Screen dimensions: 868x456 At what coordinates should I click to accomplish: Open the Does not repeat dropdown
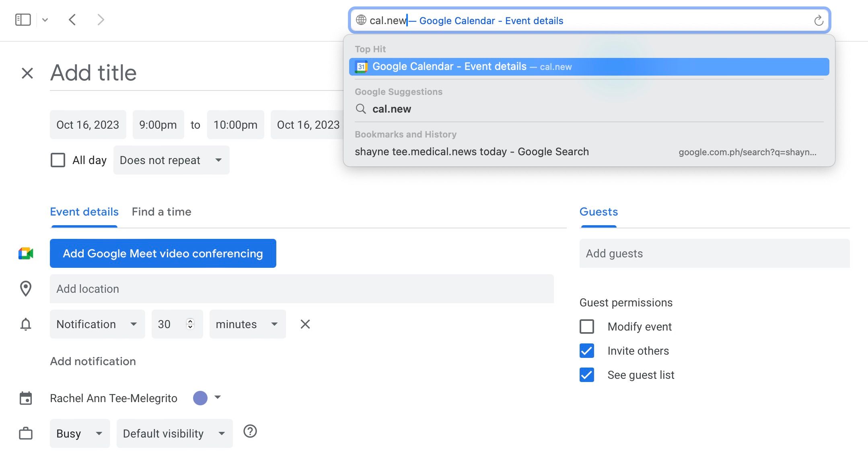[171, 160]
